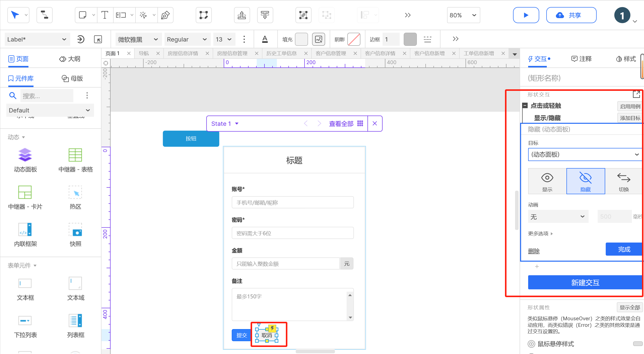Click the text color icon
Screen dimensions: 644x354
tap(265, 39)
